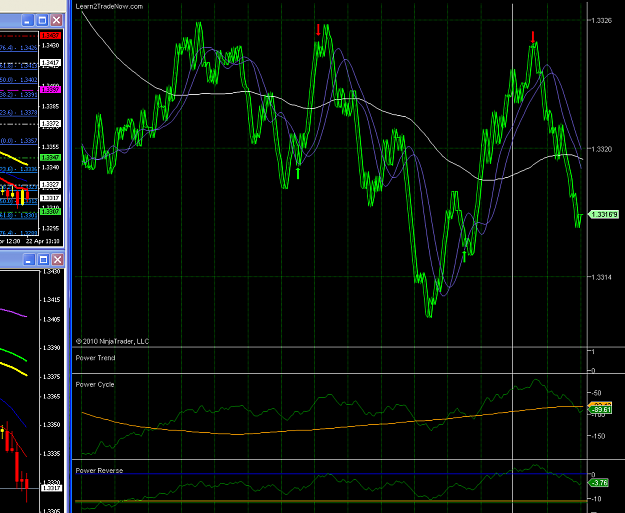The height and width of the screenshot is (513, 625).
Task: Minimize the upper-left chart window
Action: [27, 20]
